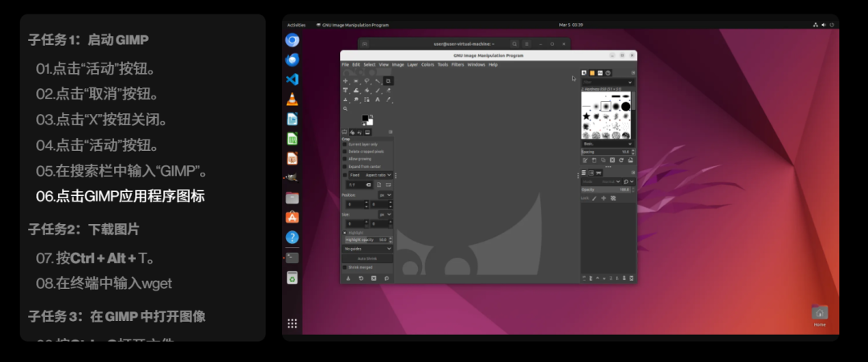Click the reset tool options icon
Viewport: 868px width, 362px height.
click(x=387, y=278)
